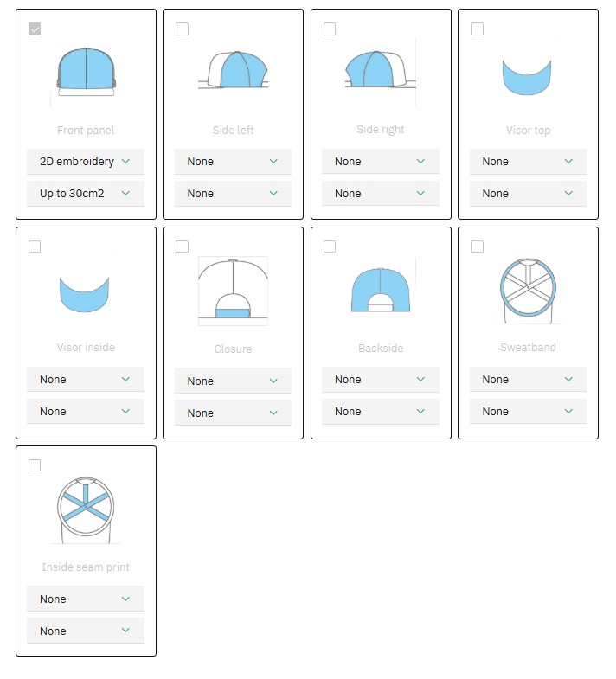The image size is (616, 679).
Task: Uncheck the Front panel checkbox
Action: click(x=35, y=29)
